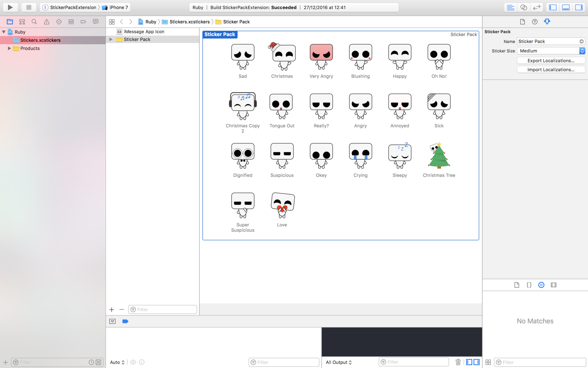
Task: Clear console with the trash icon
Action: click(x=458, y=362)
